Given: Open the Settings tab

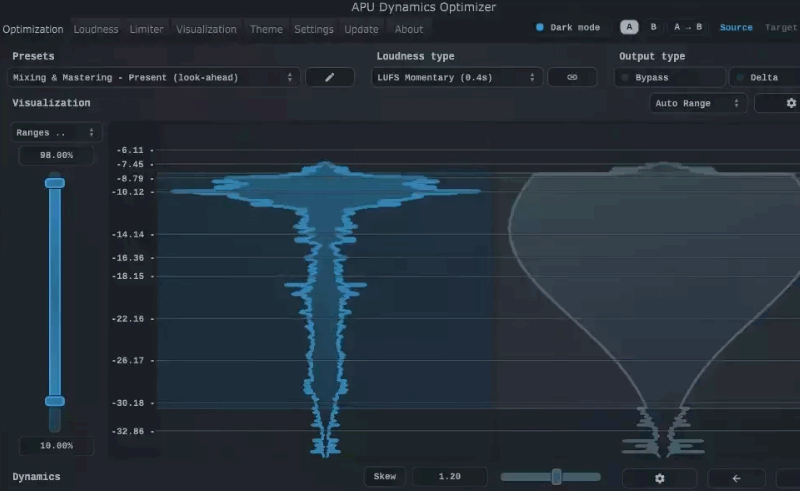Looking at the screenshot, I should [x=313, y=29].
